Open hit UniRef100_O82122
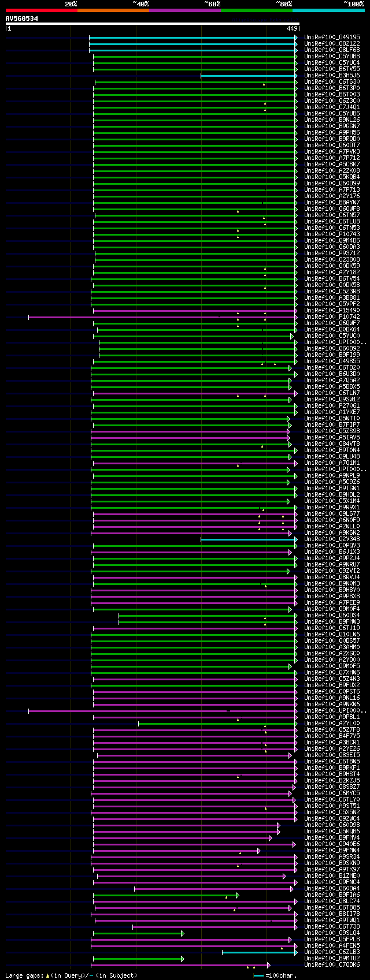This screenshot has width=370, height=980. [332, 43]
